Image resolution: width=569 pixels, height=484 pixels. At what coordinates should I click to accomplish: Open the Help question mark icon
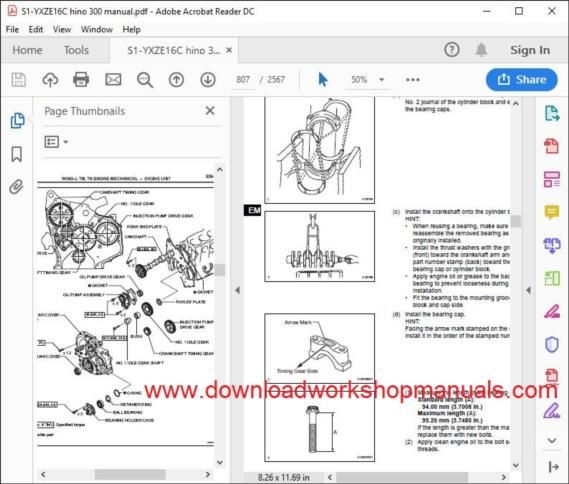[x=452, y=50]
